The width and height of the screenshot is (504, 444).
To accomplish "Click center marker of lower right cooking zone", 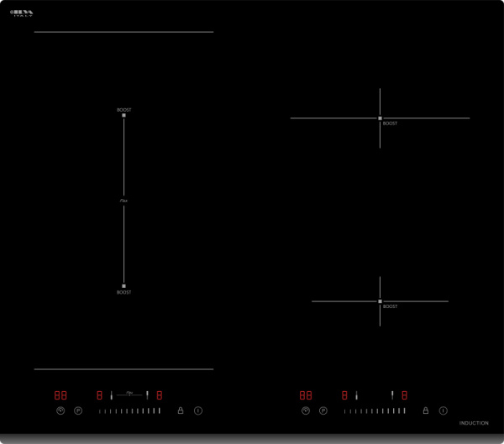I will pos(380,301).
